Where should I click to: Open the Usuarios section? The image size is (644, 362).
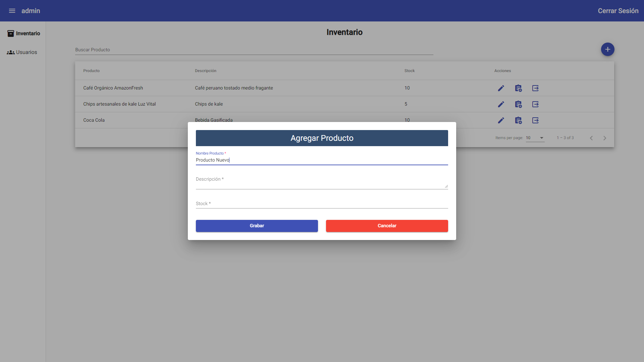point(23,52)
